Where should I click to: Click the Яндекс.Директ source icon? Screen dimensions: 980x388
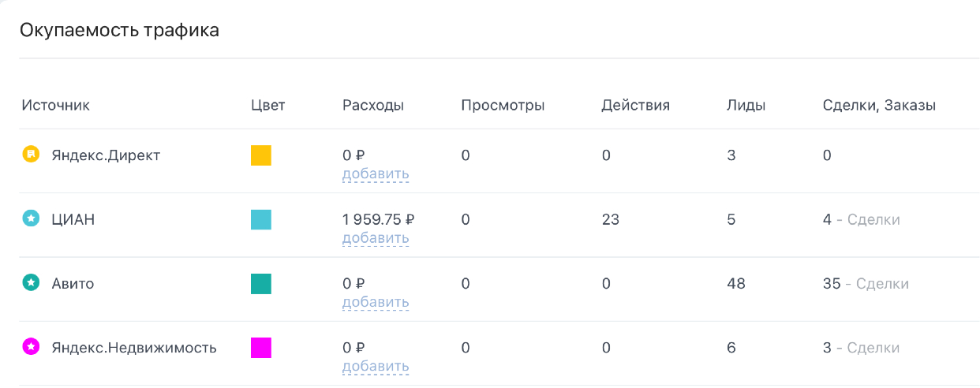click(x=30, y=155)
